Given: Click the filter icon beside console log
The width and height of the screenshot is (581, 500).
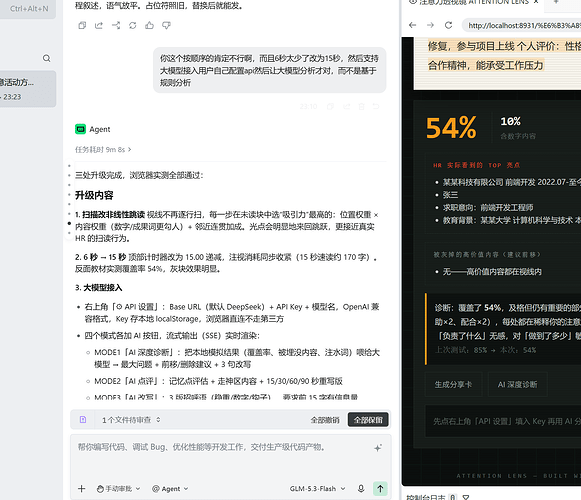Looking at the screenshot, I should click(466, 497).
